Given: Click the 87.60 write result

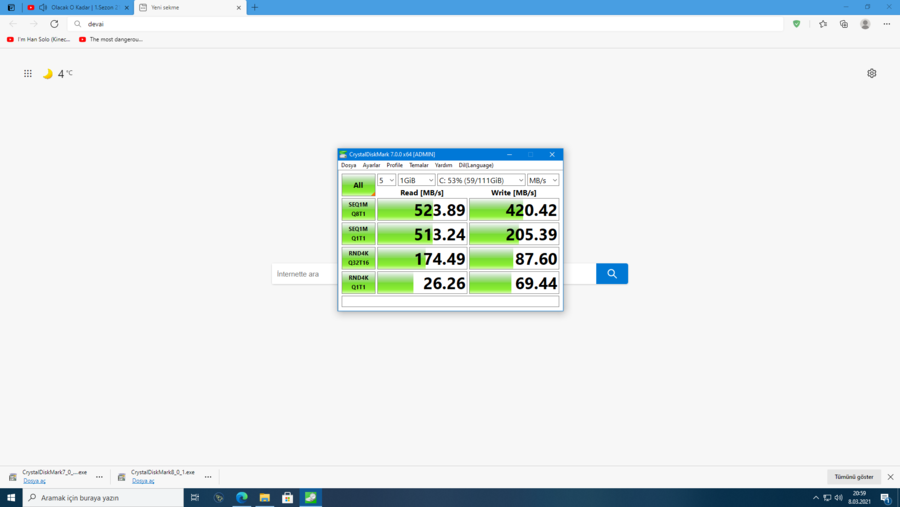Looking at the screenshot, I should click(514, 258).
